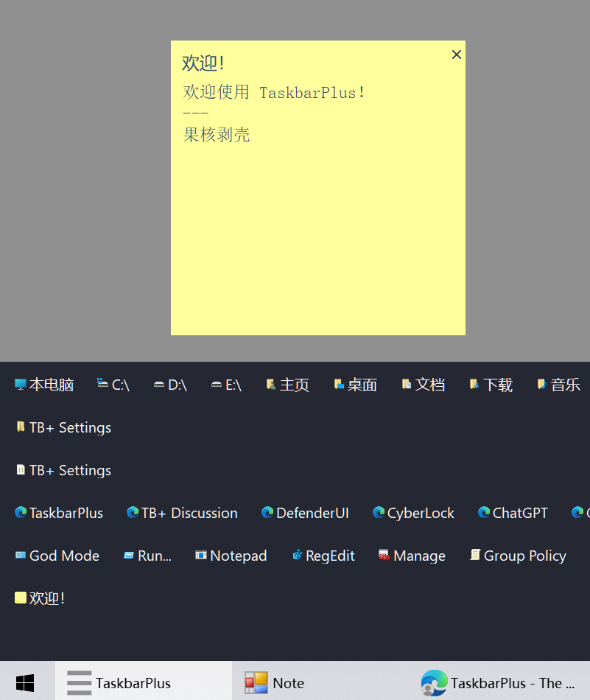Click the 欢迎使用 TaskbarPlus! note text
This screenshot has height=700, width=590.
273,92
